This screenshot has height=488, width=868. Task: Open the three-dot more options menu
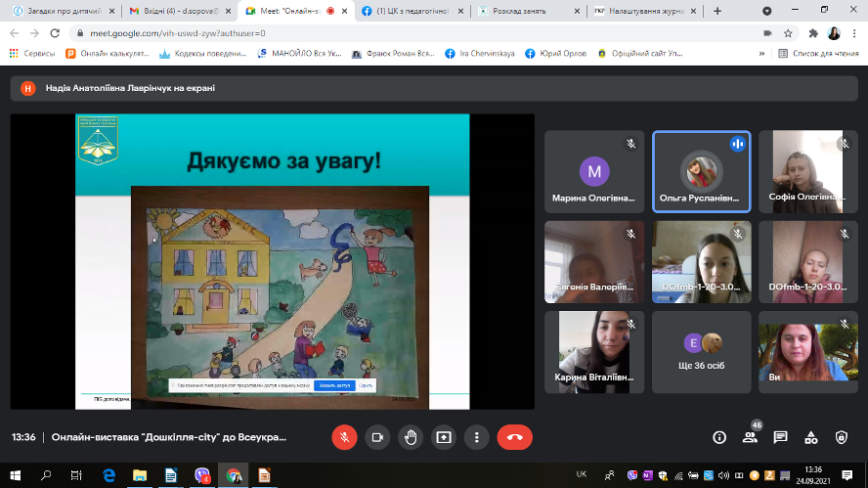click(476, 437)
